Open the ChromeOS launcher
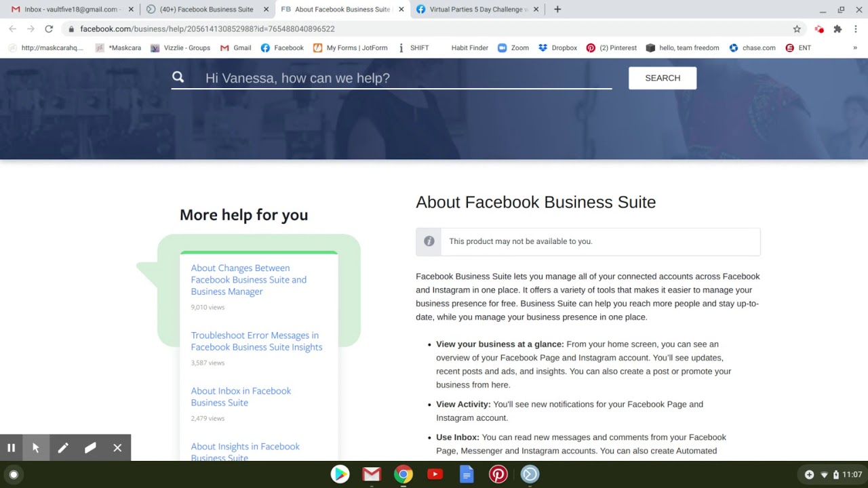 14,474
